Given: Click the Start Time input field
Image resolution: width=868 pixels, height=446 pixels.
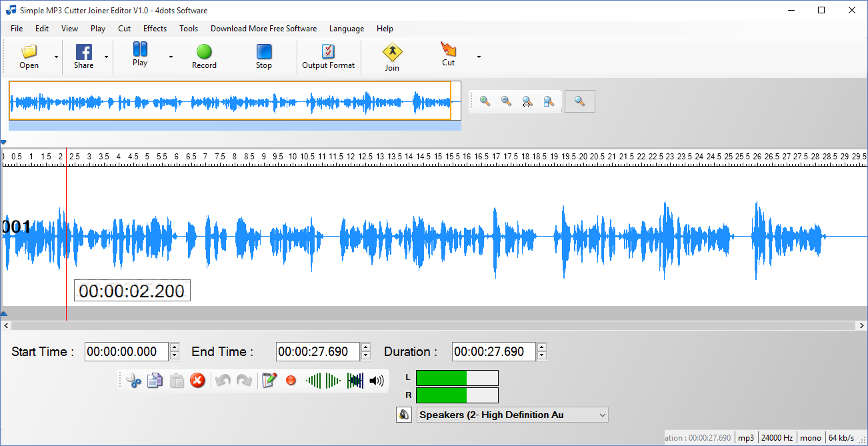Looking at the screenshot, I should click(127, 352).
